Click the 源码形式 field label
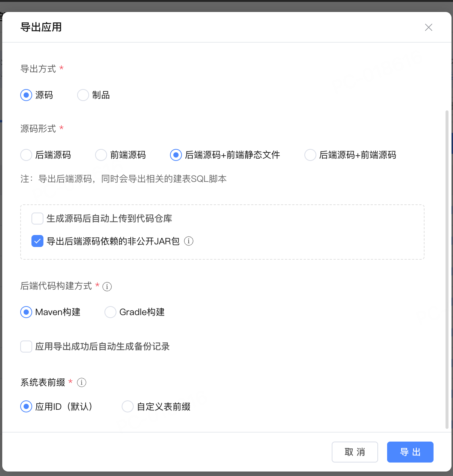Image resolution: width=453 pixels, height=476 pixels. 38,129
